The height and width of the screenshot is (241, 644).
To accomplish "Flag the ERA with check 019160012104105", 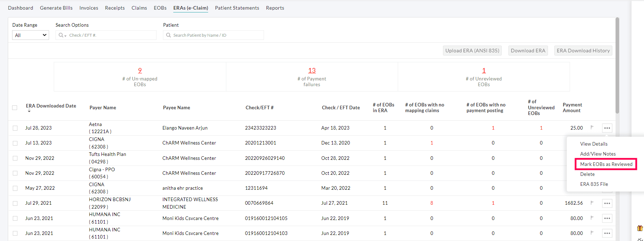I will [x=592, y=218].
